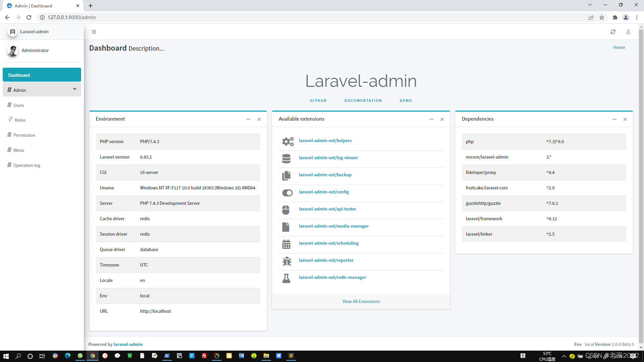Toggle the sidebar hamburger menu icon
The height and width of the screenshot is (362, 644).
coord(94,32)
